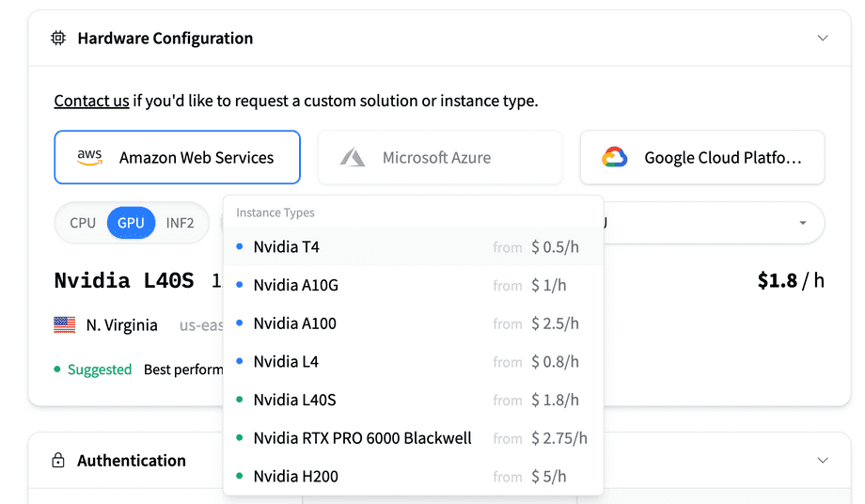865x504 pixels.
Task: Click the chip icon beside Hardware Configuration
Action: (x=58, y=38)
